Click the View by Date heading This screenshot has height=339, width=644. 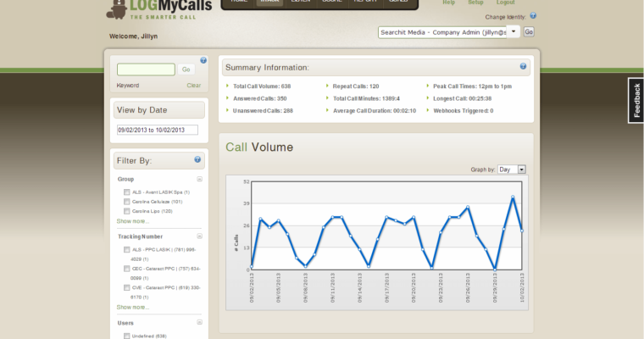[x=142, y=110]
